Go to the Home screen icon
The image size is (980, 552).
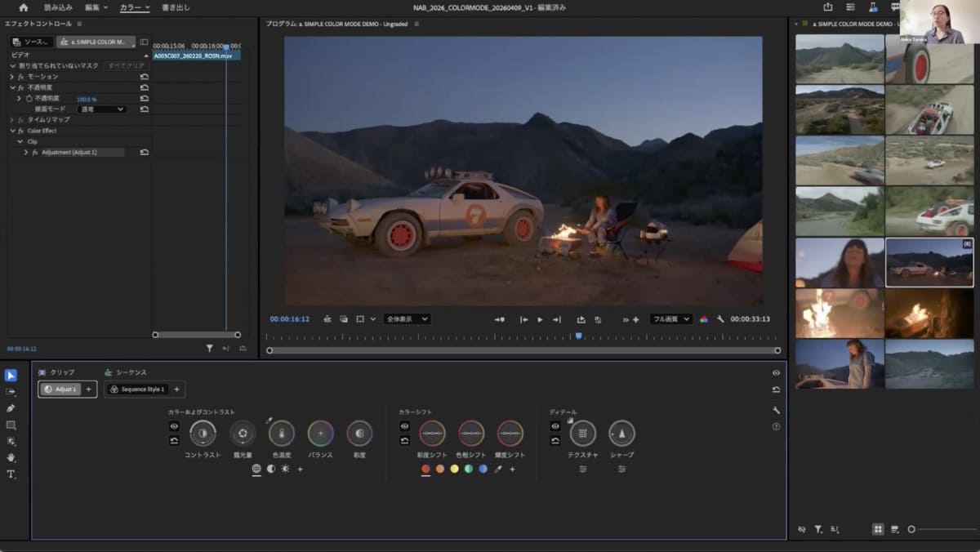pyautogui.click(x=23, y=7)
